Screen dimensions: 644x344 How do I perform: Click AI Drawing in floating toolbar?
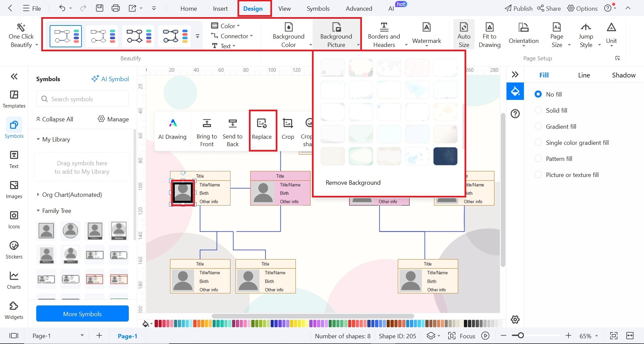click(172, 130)
